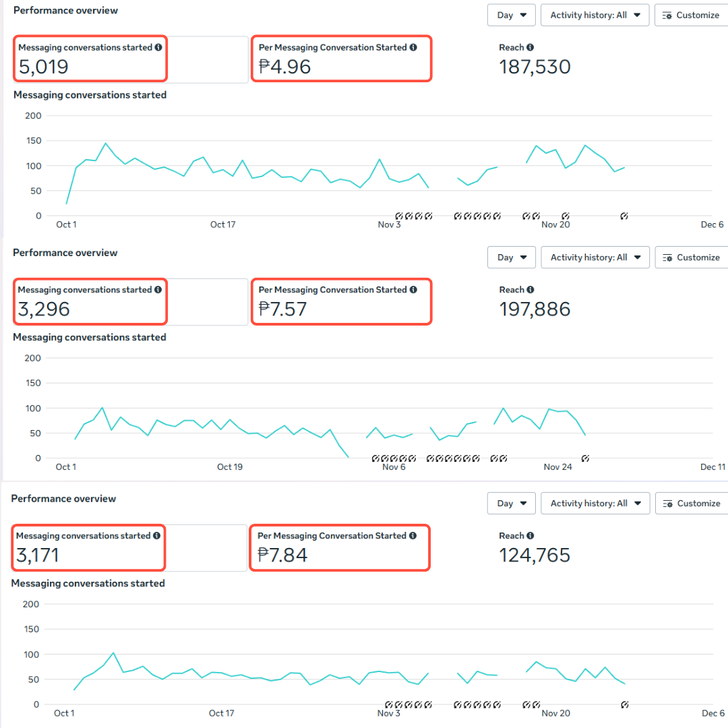This screenshot has width=728, height=728.
Task: Click info icon beside middle Reach metric
Action: click(x=530, y=290)
